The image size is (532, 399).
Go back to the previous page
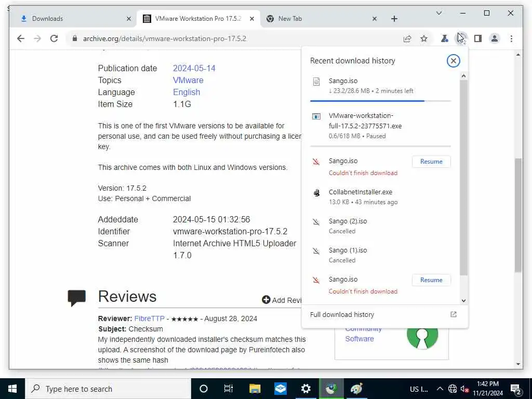coord(21,38)
